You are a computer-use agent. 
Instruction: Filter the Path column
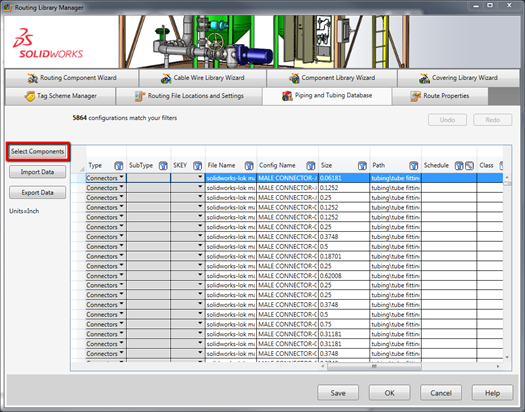click(x=414, y=165)
